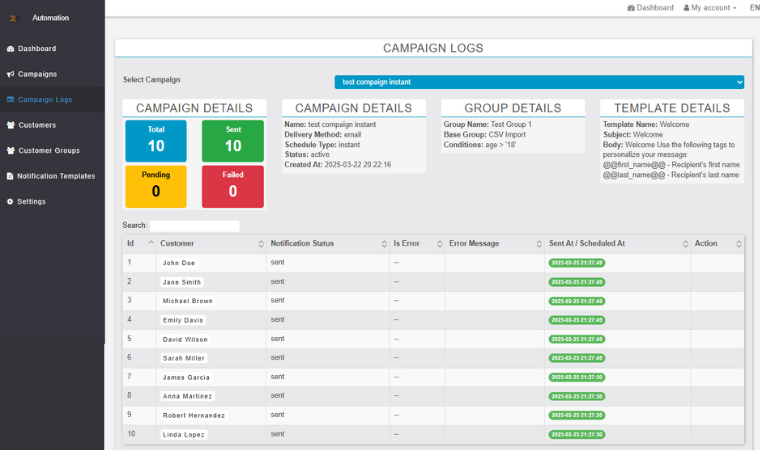The image size is (760, 450).
Task: Click customer Jane Smith
Action: pyautogui.click(x=182, y=282)
